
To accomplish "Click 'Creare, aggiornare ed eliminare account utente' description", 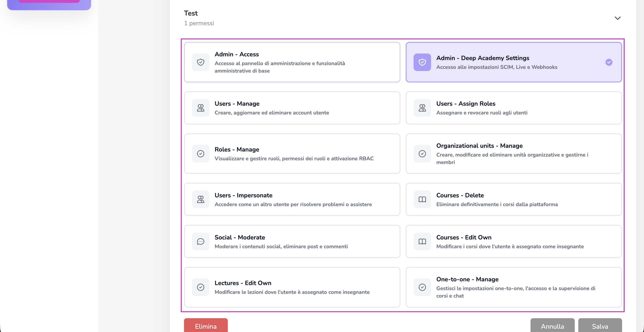I will pos(272,113).
